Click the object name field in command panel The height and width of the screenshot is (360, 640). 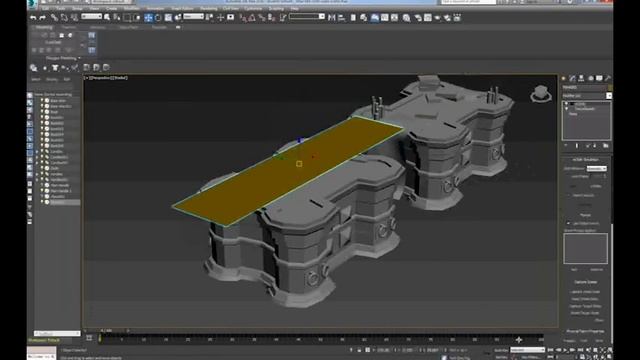tap(584, 87)
